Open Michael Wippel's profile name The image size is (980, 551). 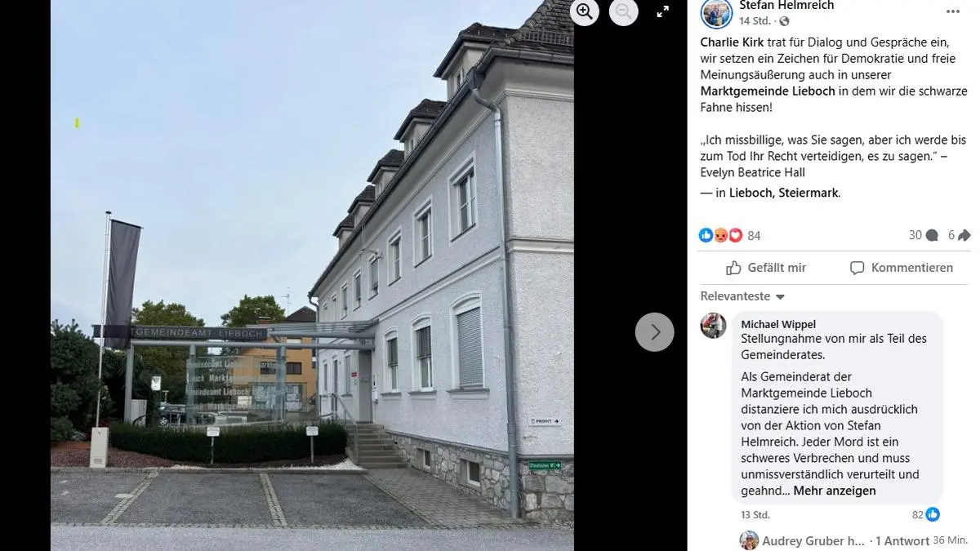coord(778,324)
